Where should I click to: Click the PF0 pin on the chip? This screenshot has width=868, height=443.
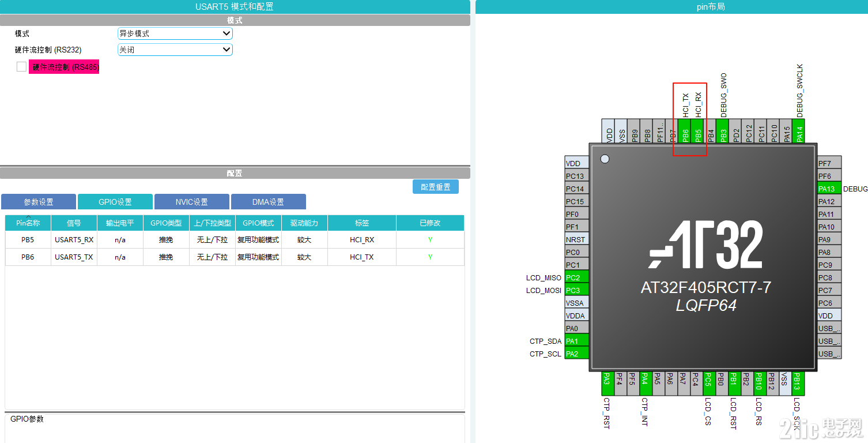click(x=577, y=214)
